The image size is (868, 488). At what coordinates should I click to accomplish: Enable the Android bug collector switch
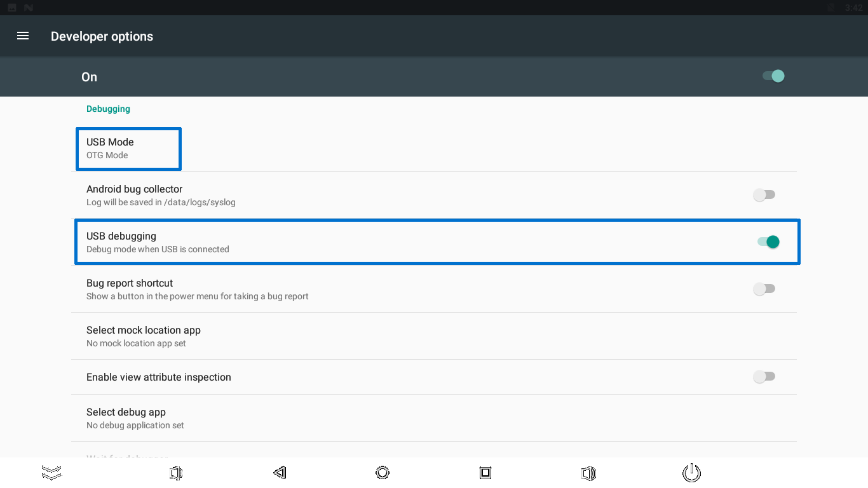(764, 195)
